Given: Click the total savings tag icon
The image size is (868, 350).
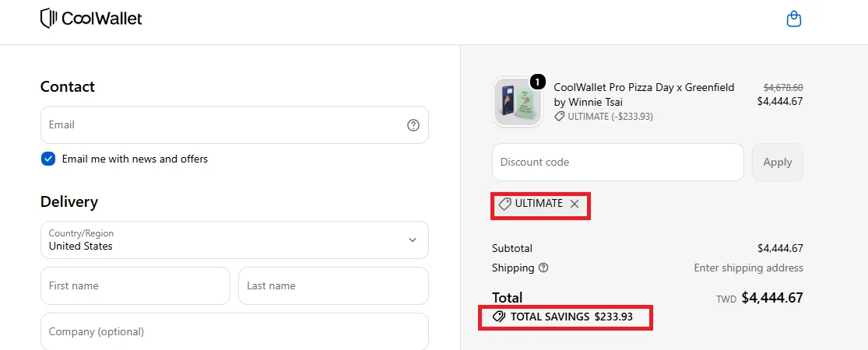Looking at the screenshot, I should pos(499,317).
